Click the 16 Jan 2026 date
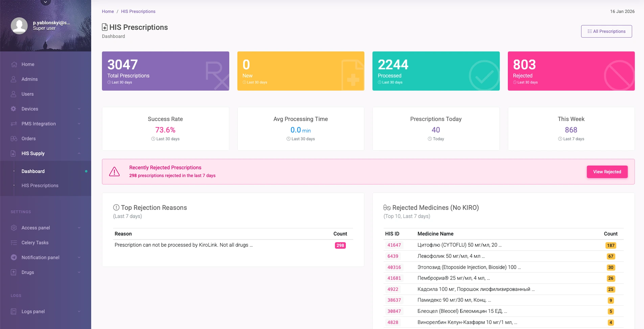This screenshot has width=644, height=329. pyautogui.click(x=622, y=11)
